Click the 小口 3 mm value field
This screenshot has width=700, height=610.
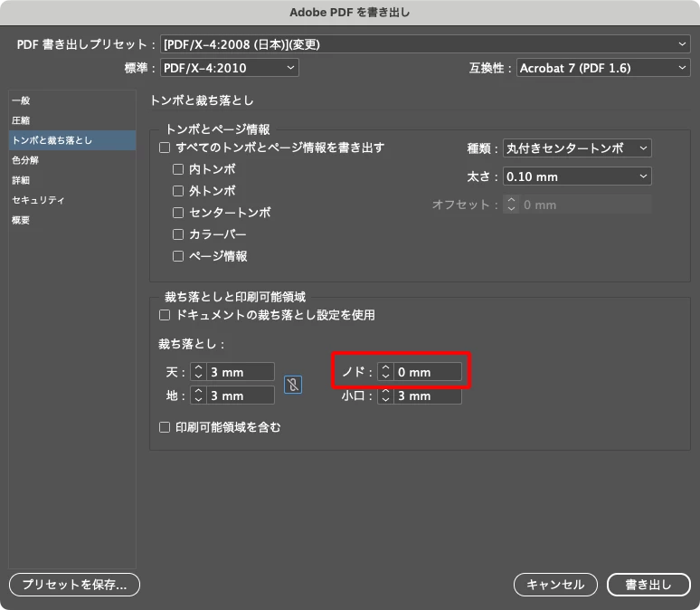[427, 396]
